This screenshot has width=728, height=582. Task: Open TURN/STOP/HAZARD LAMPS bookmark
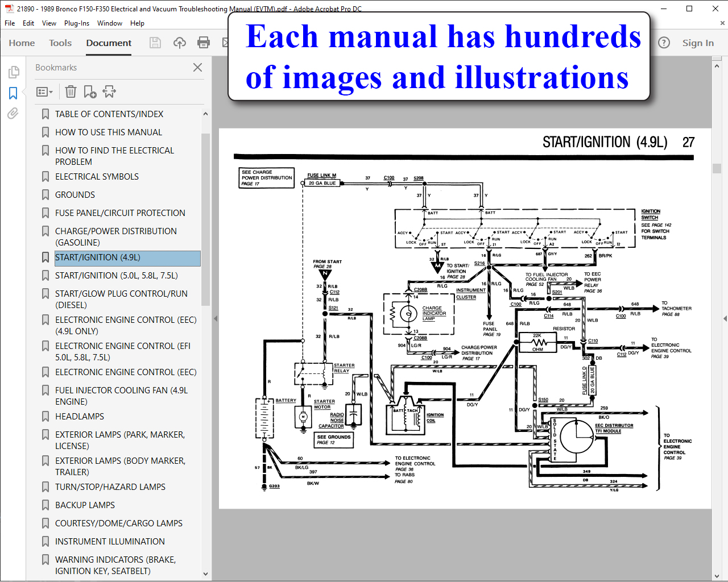pyautogui.click(x=110, y=487)
